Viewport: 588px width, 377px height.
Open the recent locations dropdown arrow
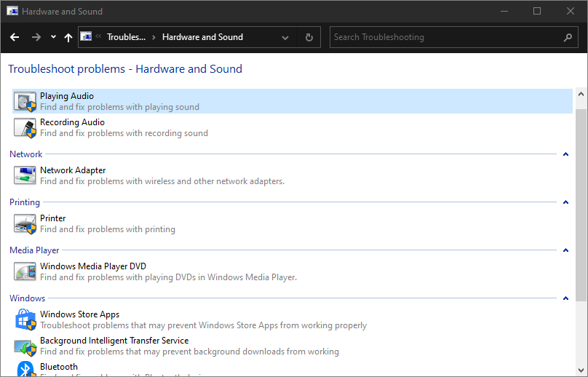coord(53,37)
